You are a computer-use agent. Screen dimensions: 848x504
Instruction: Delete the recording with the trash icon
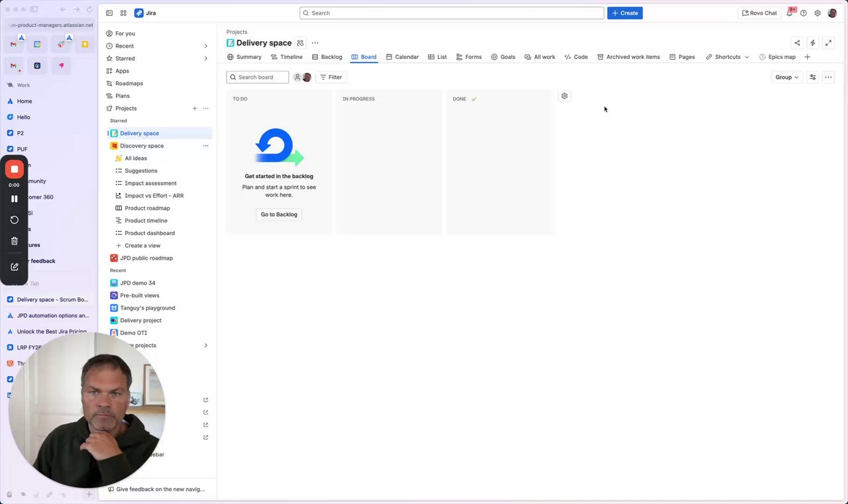14,241
